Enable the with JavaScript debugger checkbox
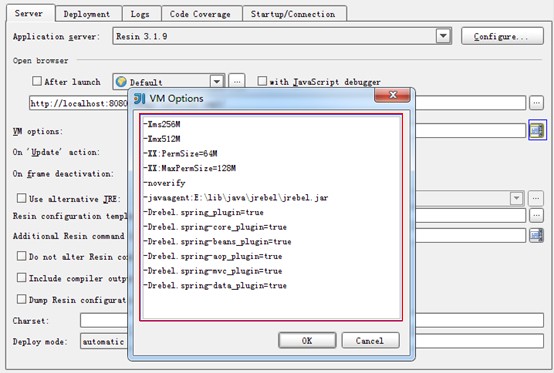554x373 pixels. 262,81
